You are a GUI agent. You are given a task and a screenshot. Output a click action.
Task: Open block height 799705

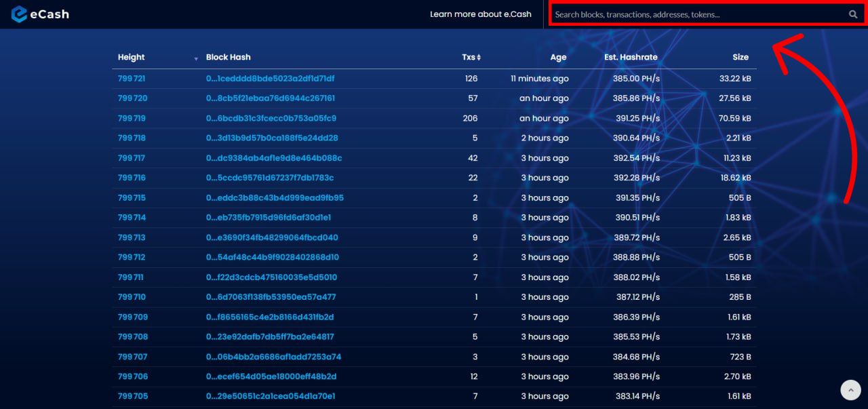[x=132, y=396]
